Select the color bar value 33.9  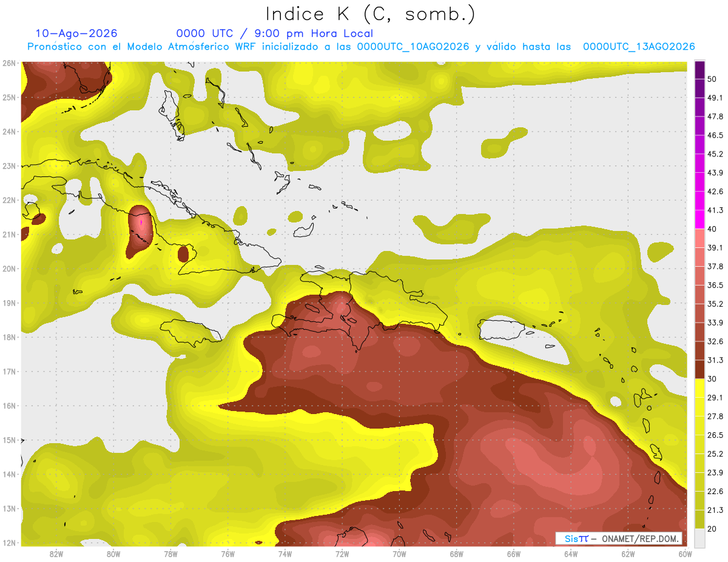pyautogui.click(x=715, y=323)
